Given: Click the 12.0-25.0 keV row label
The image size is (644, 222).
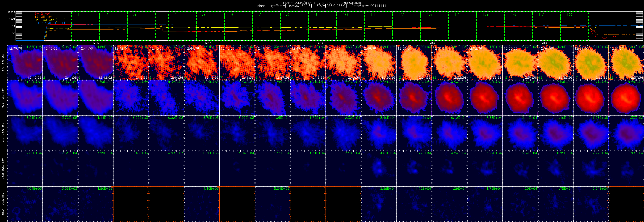Looking at the screenshot, I should pyautogui.click(x=3, y=133).
